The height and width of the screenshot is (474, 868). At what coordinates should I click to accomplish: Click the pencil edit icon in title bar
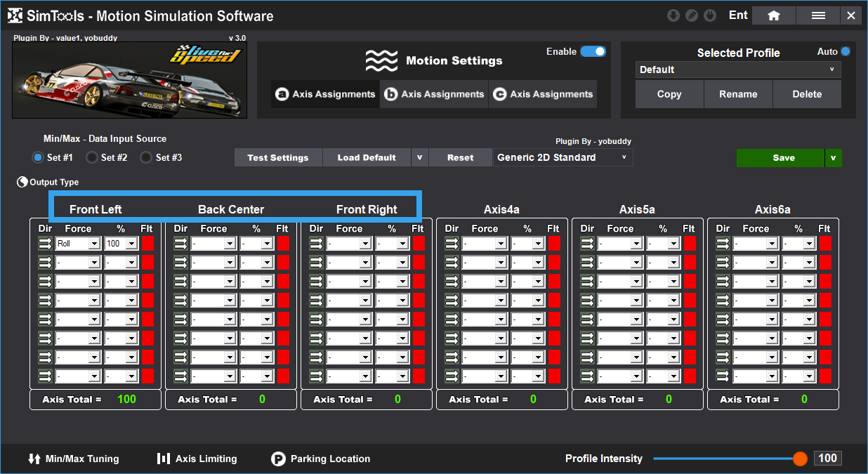pos(692,15)
